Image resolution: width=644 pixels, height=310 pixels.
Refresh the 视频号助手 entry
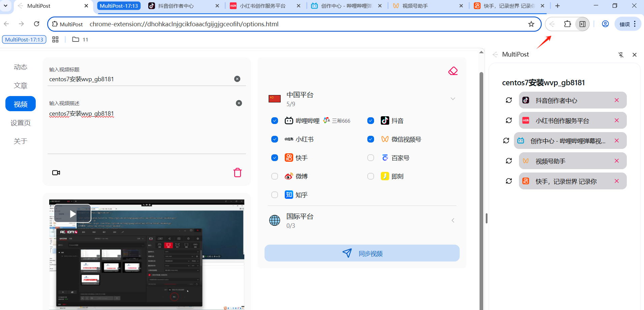click(509, 161)
